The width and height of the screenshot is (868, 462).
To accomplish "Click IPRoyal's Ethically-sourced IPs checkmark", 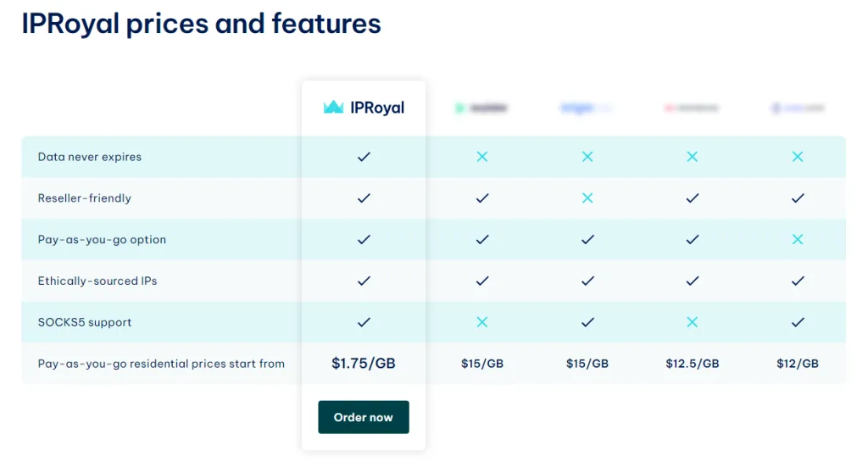I will click(364, 281).
